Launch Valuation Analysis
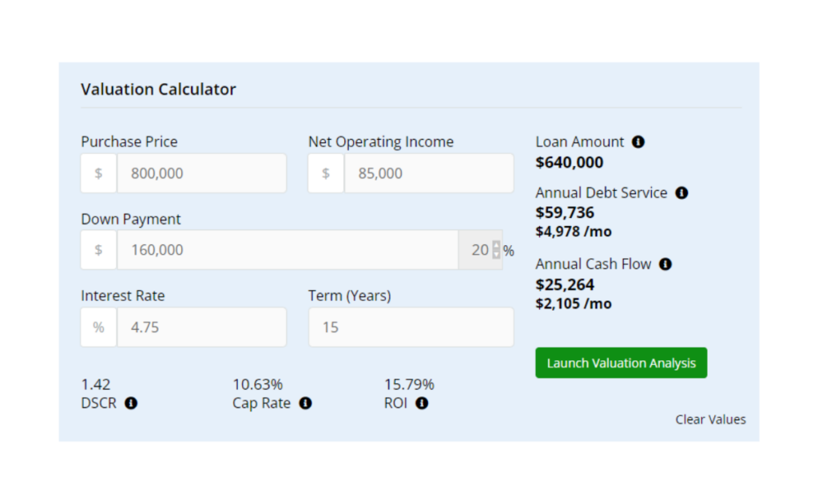 point(621,363)
